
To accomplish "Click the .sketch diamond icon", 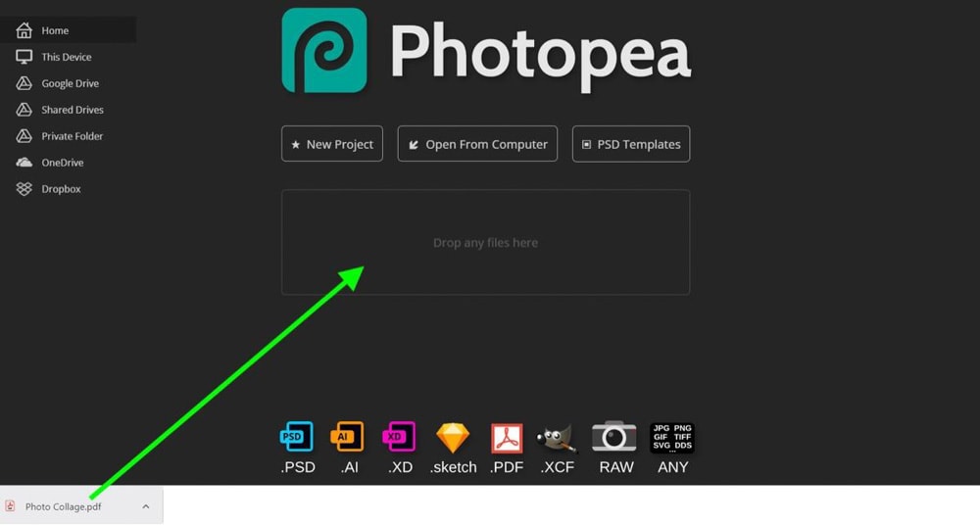I will 453,438.
